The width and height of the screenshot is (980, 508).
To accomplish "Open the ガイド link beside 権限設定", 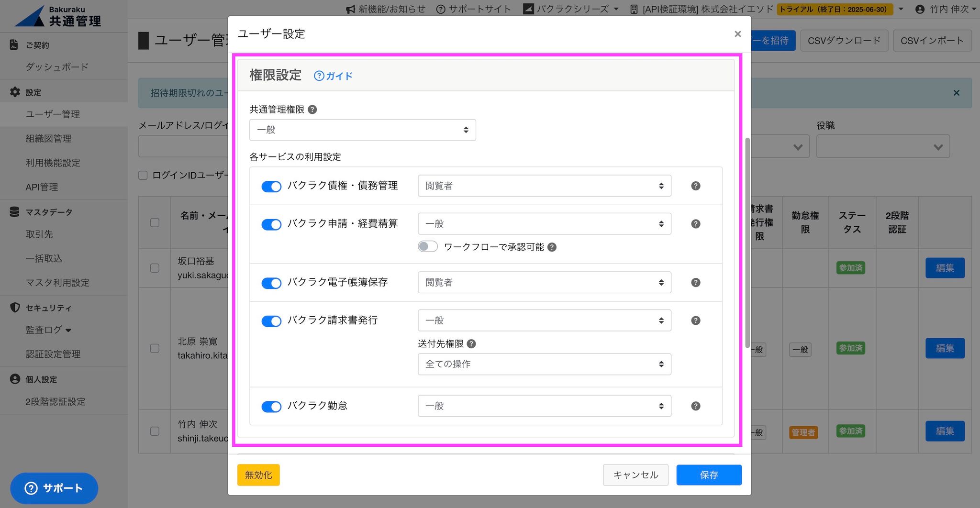I will [334, 76].
